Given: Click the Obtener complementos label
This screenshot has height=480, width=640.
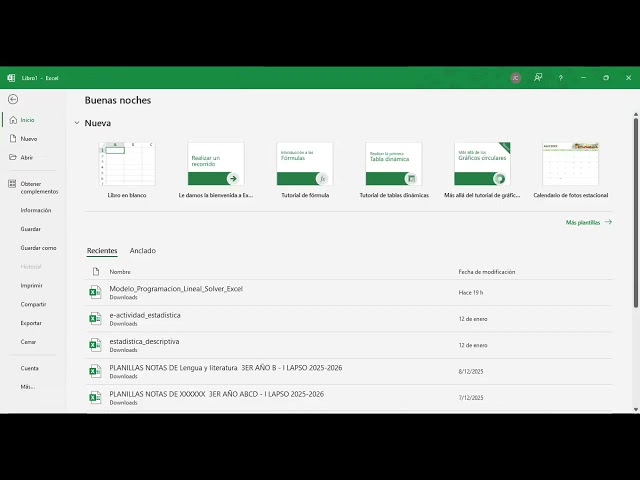Looking at the screenshot, I should coord(40,188).
